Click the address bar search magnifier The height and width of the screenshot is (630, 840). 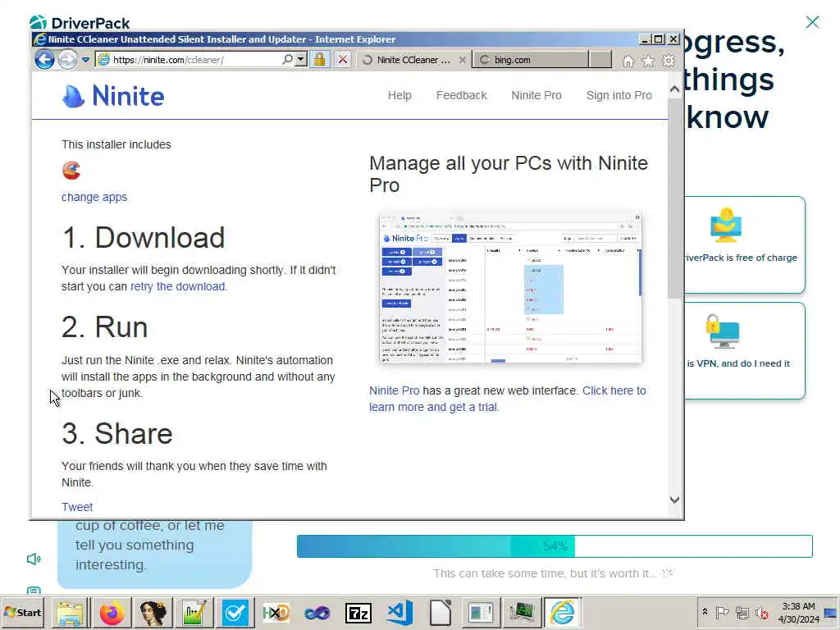[x=287, y=59]
